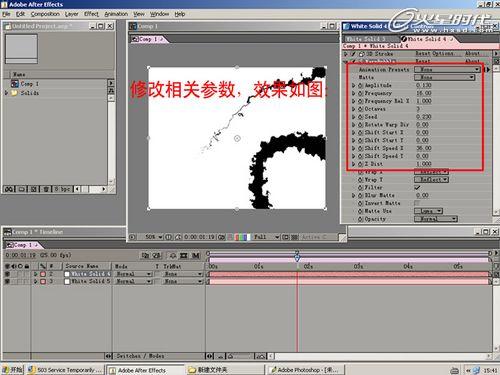Toggle the transparency grid icon in viewer
The image size is (500, 375).
[x=294, y=237]
